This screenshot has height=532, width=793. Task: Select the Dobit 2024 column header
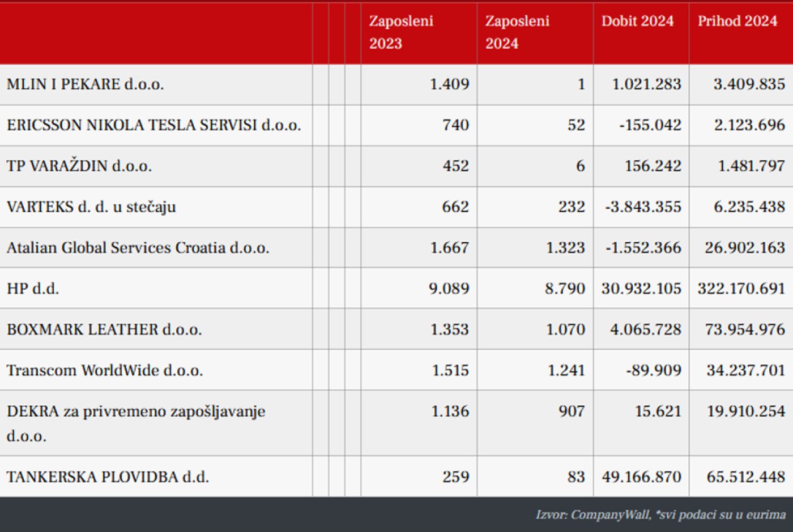click(x=637, y=22)
